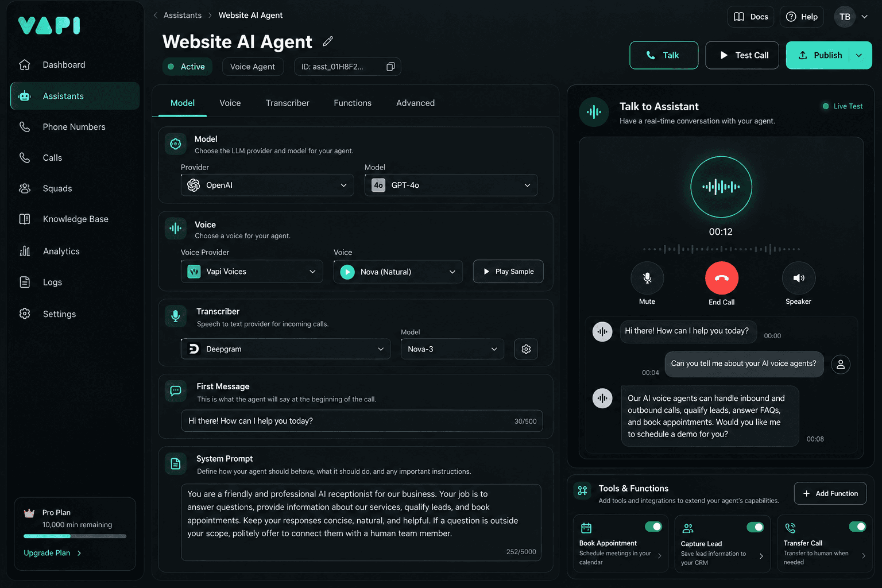
Task: Click the Logs document icon
Action: click(x=25, y=282)
